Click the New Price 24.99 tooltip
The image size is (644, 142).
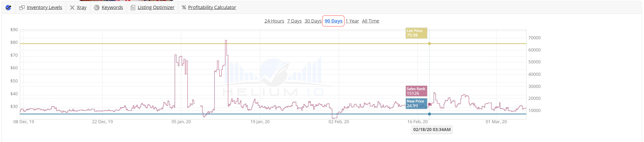(x=416, y=104)
